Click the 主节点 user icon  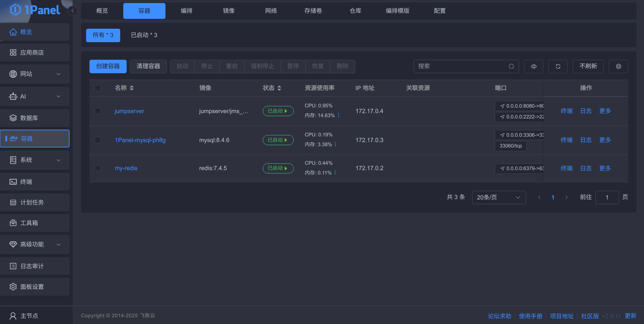click(13, 316)
